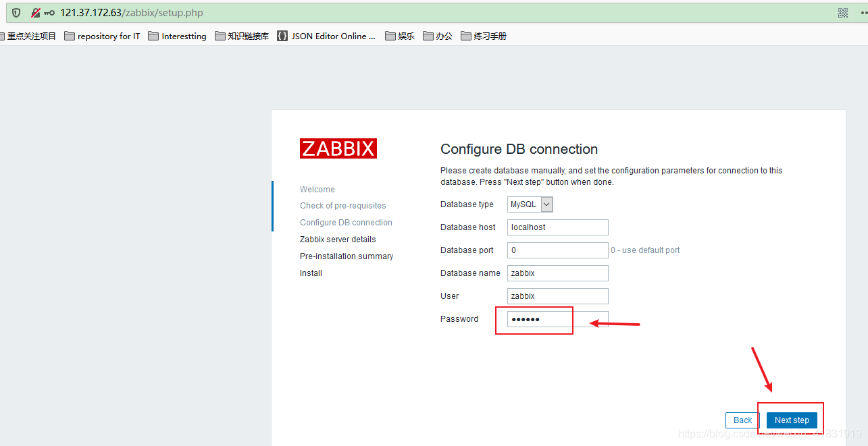Click the tracking protection shield icon

pyautogui.click(x=16, y=13)
